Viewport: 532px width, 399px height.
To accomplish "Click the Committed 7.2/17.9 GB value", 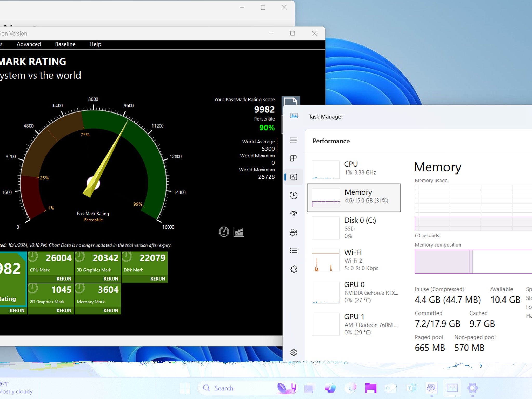I will pyautogui.click(x=437, y=324).
